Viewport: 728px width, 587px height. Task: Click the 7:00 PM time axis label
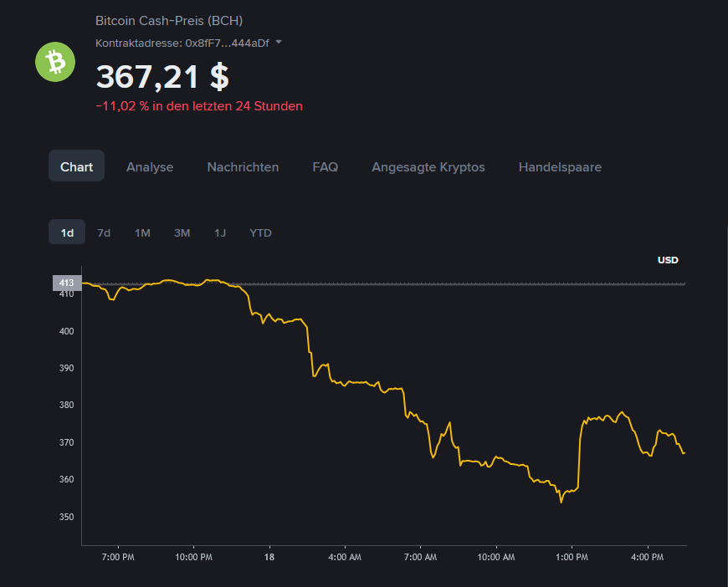point(118,557)
